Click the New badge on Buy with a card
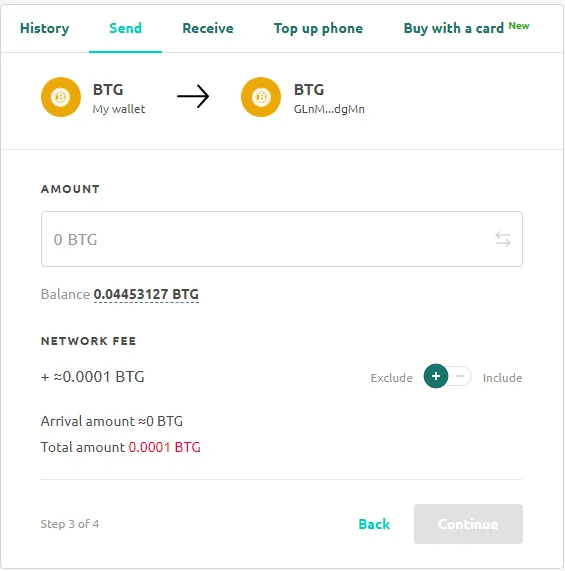This screenshot has width=565, height=571. [519, 26]
